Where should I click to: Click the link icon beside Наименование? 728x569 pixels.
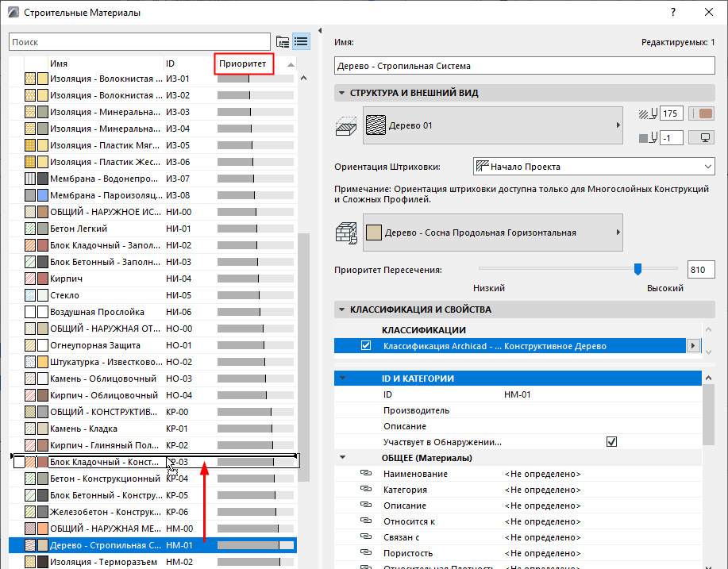pos(366,474)
